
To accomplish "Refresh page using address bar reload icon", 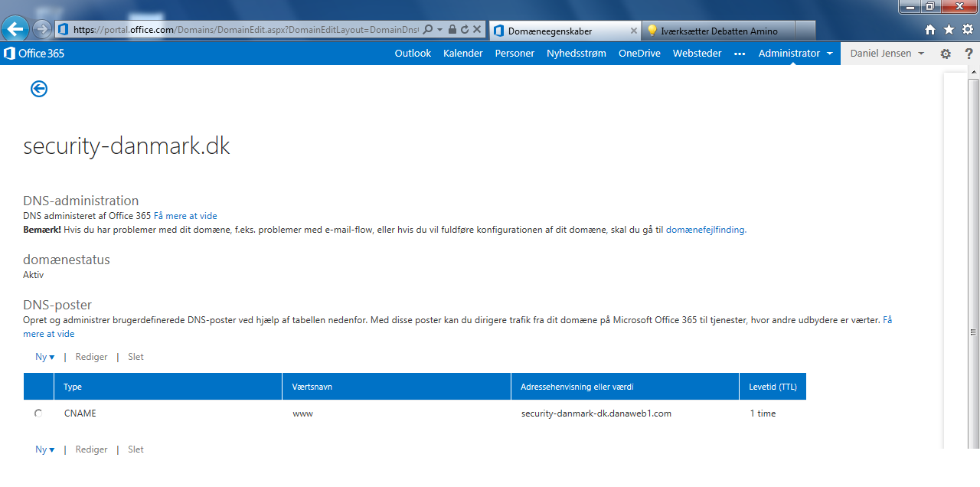I will pyautogui.click(x=464, y=30).
